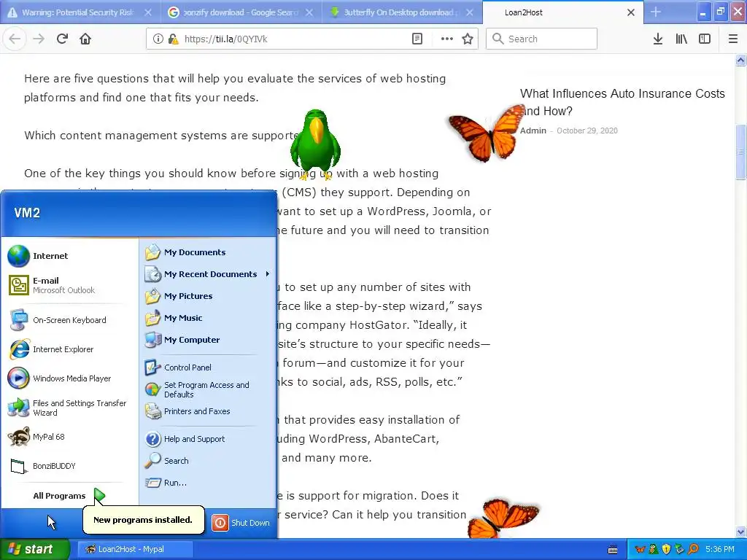747x560 pixels.
Task: Open Internet from the Start menu
Action: (69, 256)
